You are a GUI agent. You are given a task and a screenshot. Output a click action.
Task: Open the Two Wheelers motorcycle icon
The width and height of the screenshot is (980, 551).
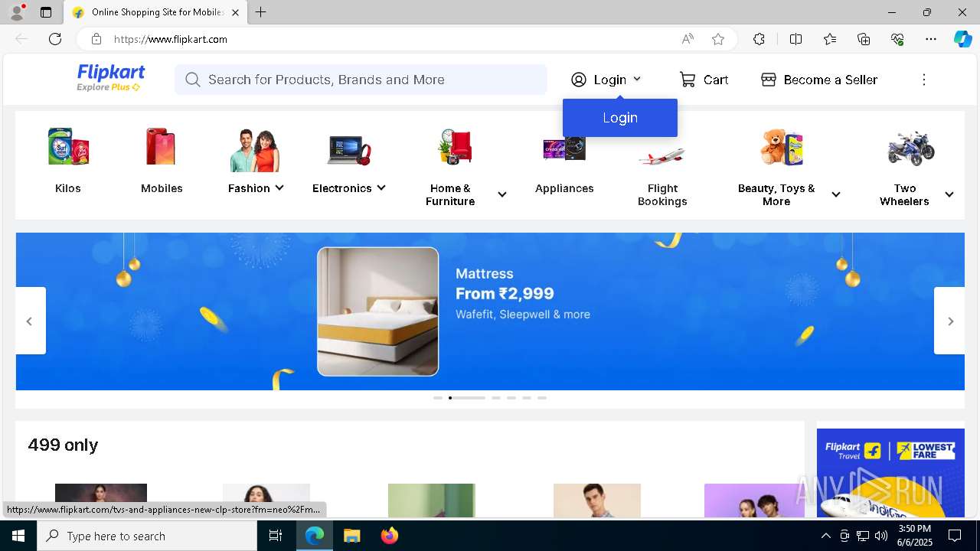pos(911,147)
